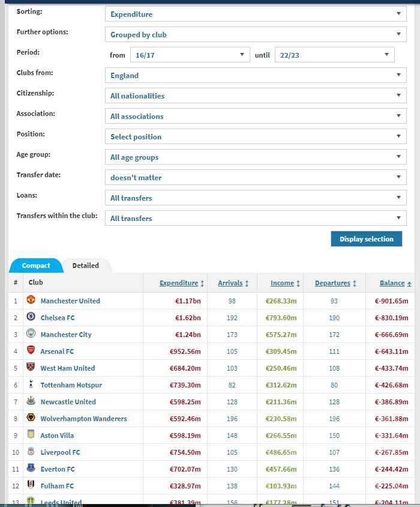Select the Compact tab
The width and height of the screenshot is (420, 507).
click(36, 266)
